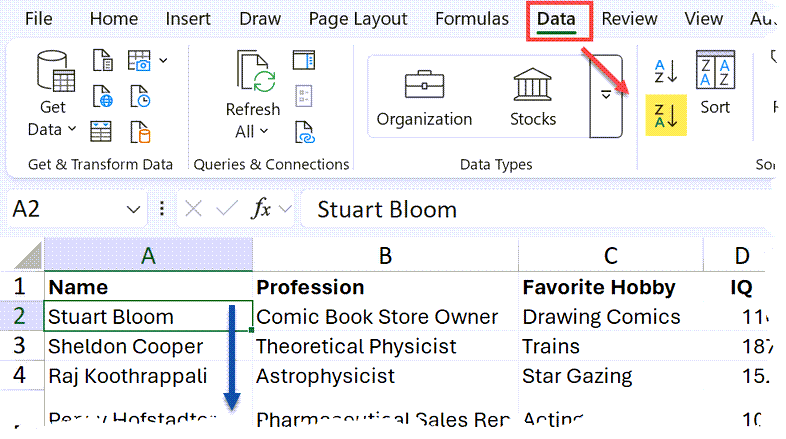The width and height of the screenshot is (786, 439).
Task: Click the Workbook Links icon
Action: [x=304, y=132]
